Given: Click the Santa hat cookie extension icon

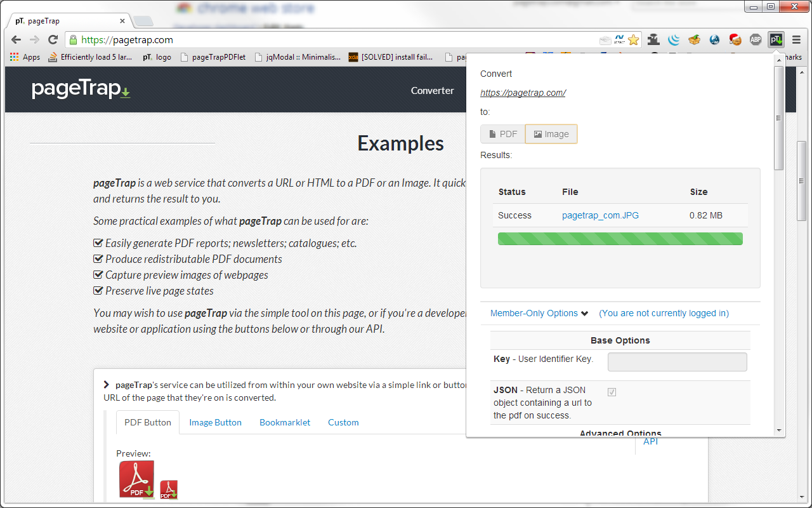Looking at the screenshot, I should [x=735, y=39].
